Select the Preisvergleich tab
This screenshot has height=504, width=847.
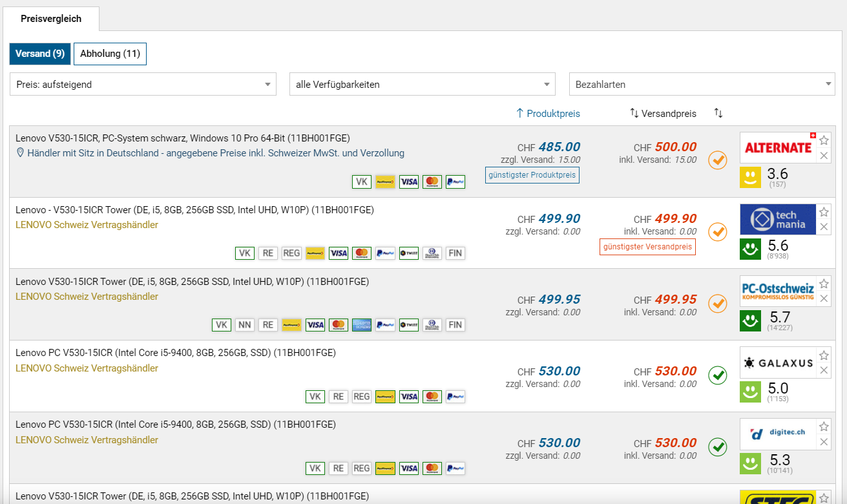pyautogui.click(x=51, y=19)
